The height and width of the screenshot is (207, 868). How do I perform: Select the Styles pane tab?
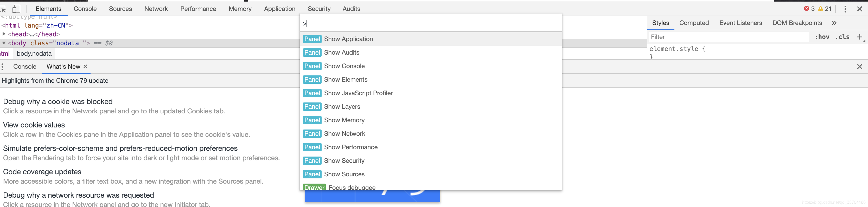click(660, 23)
